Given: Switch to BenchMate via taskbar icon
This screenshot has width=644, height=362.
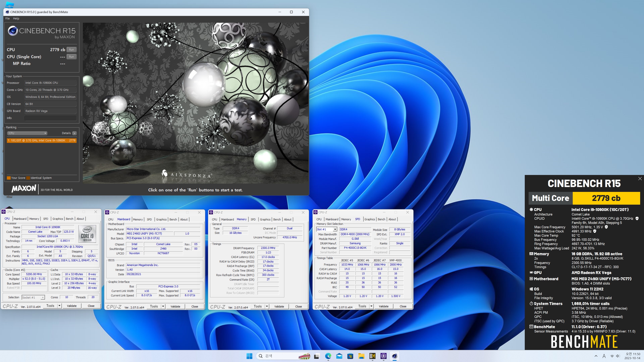Looking at the screenshot, I should pyautogui.click(x=372, y=356).
